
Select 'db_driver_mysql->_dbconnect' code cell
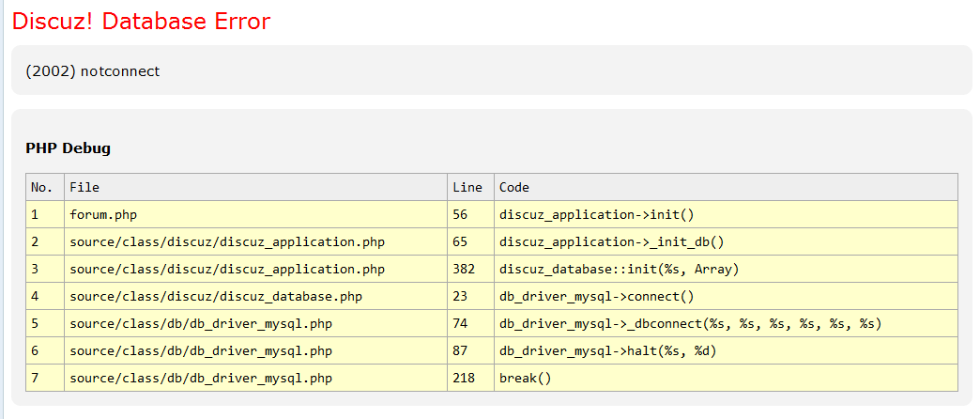tap(726, 323)
